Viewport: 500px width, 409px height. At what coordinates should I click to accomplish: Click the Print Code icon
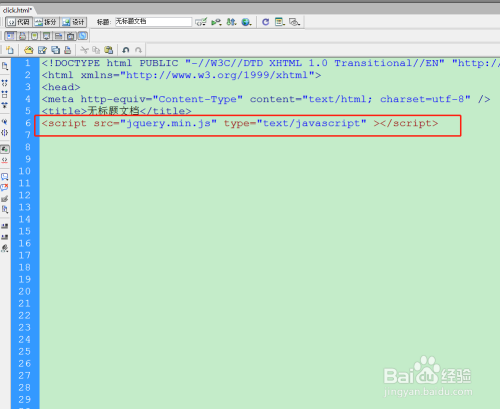click(x=68, y=50)
